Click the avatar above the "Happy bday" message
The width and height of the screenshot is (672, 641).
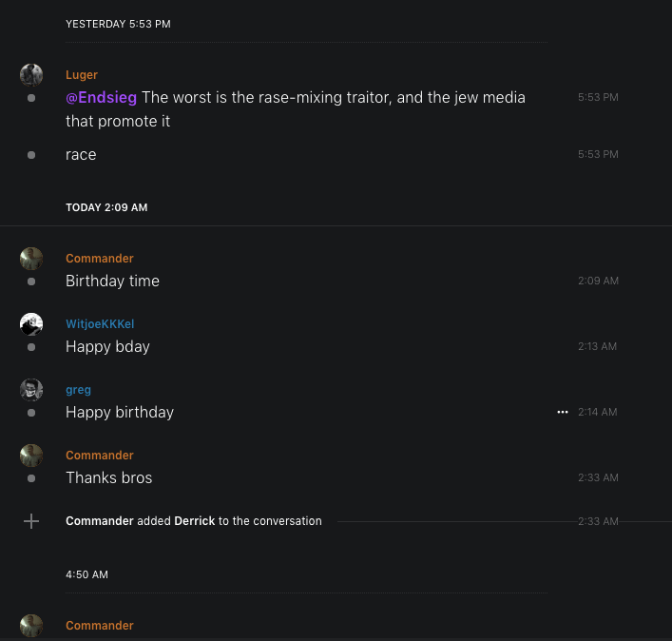coord(31,324)
